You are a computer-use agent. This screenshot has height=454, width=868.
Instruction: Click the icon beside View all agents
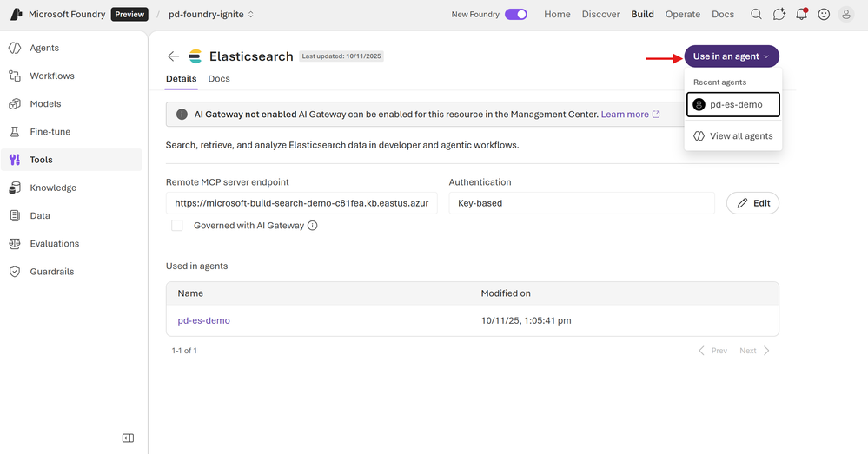pos(699,136)
